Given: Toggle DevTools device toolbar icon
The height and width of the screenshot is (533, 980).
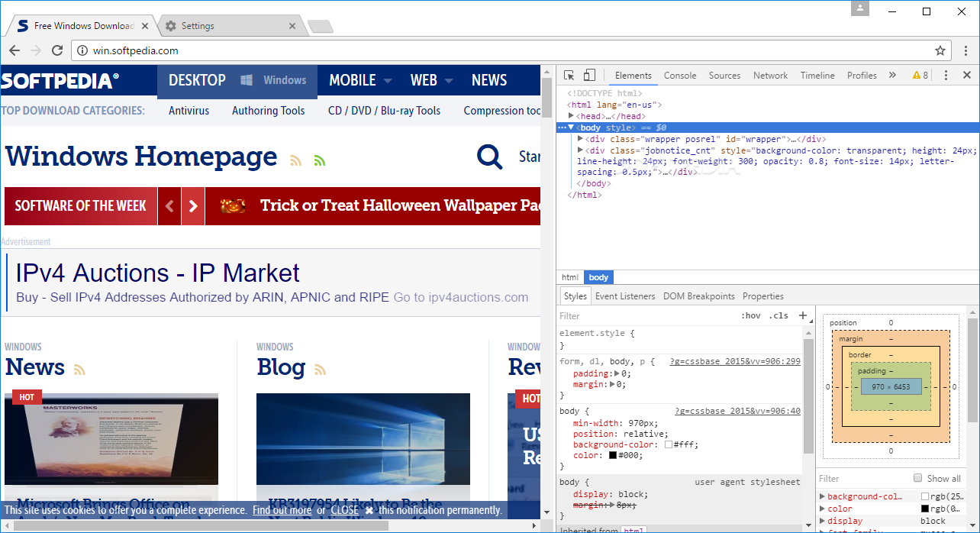Looking at the screenshot, I should click(x=589, y=76).
